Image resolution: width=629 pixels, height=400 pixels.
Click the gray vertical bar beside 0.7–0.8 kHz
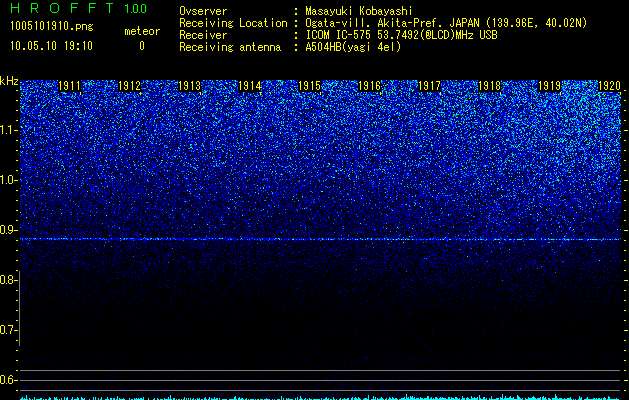click(20, 308)
